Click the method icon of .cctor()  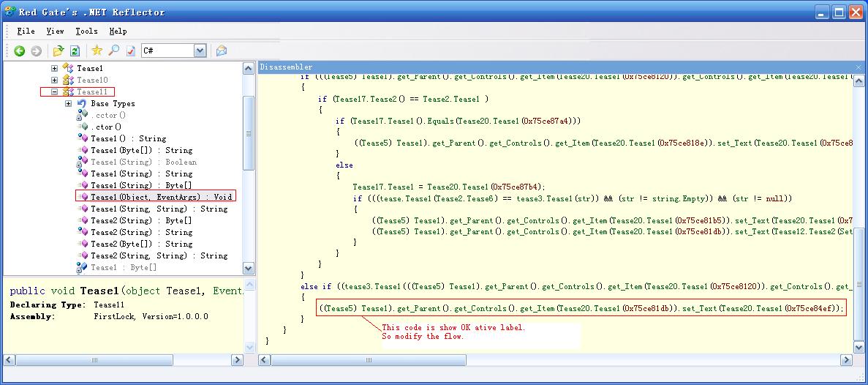[82, 115]
